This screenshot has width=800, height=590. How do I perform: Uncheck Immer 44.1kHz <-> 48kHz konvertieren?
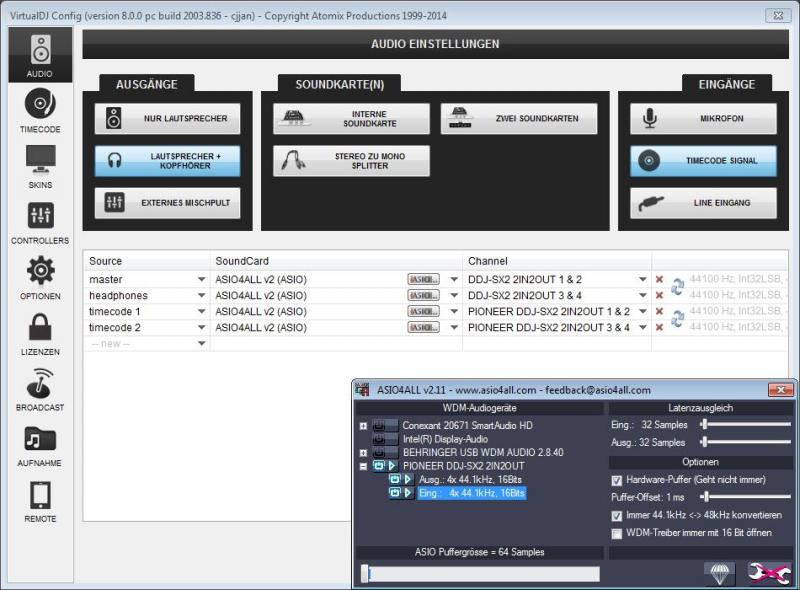(x=616, y=515)
